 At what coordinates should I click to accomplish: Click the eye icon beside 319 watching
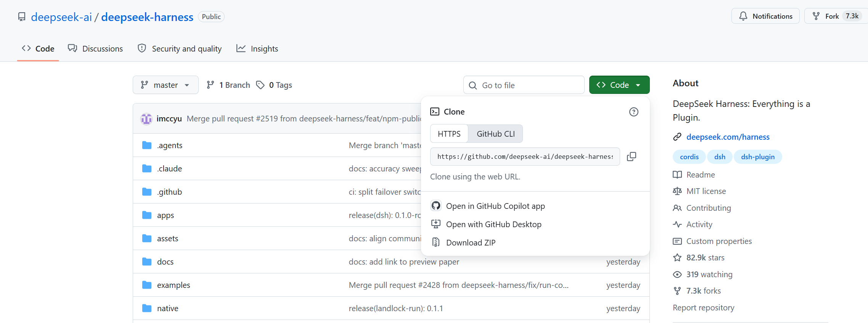[x=677, y=275]
